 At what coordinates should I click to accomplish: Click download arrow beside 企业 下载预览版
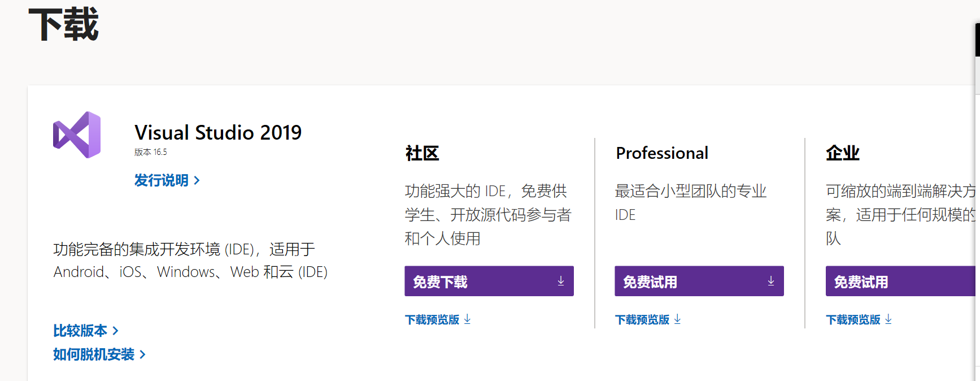(x=888, y=319)
